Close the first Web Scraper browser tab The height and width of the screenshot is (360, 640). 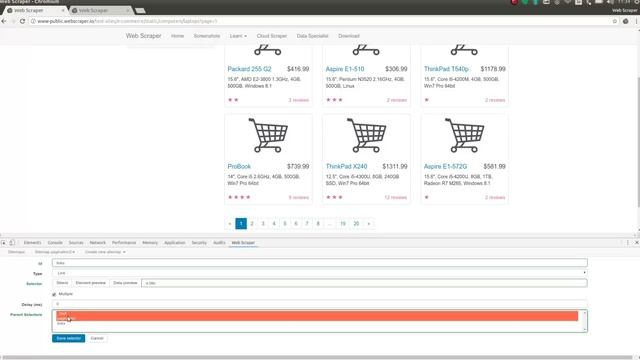pyautogui.click(x=63, y=10)
